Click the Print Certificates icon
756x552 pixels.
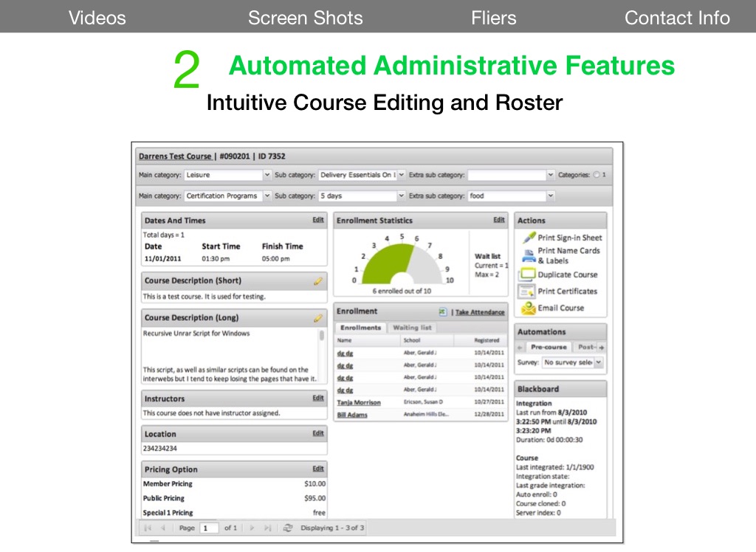(x=527, y=291)
